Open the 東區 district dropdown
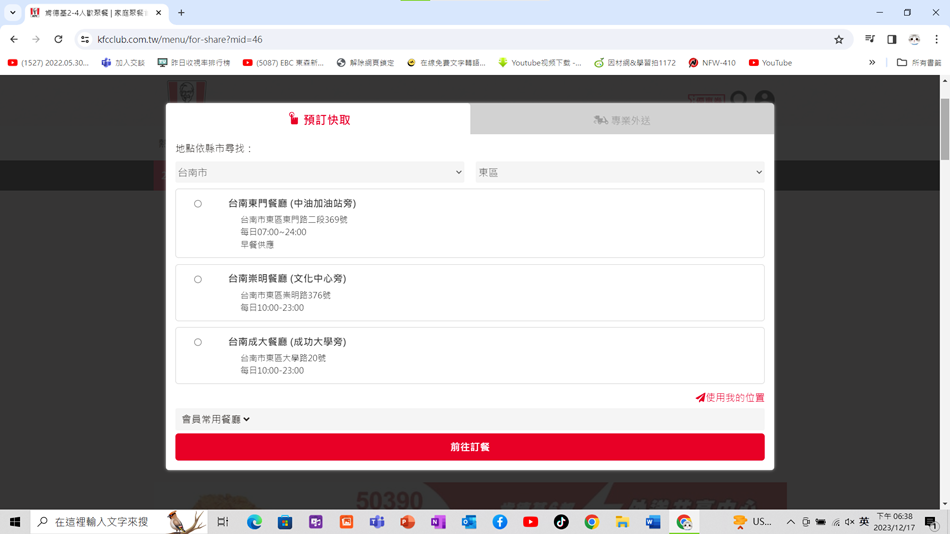Screen dimensions: 950x534 [x=620, y=172]
